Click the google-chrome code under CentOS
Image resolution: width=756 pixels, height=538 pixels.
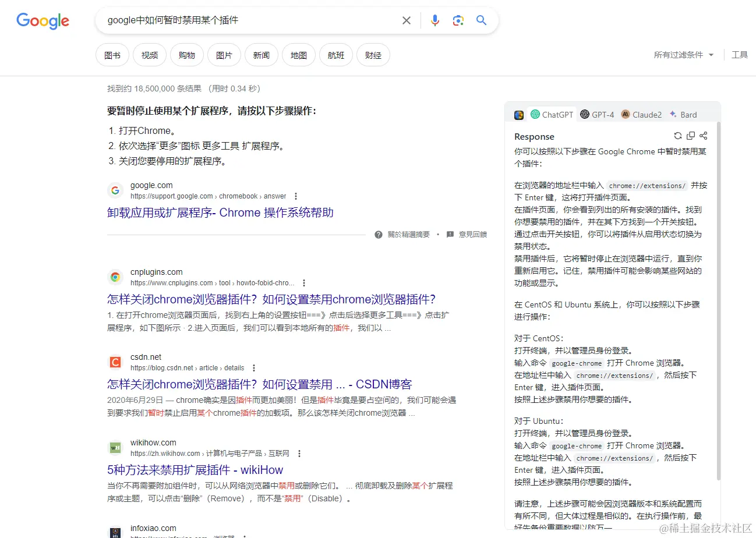[577, 363]
